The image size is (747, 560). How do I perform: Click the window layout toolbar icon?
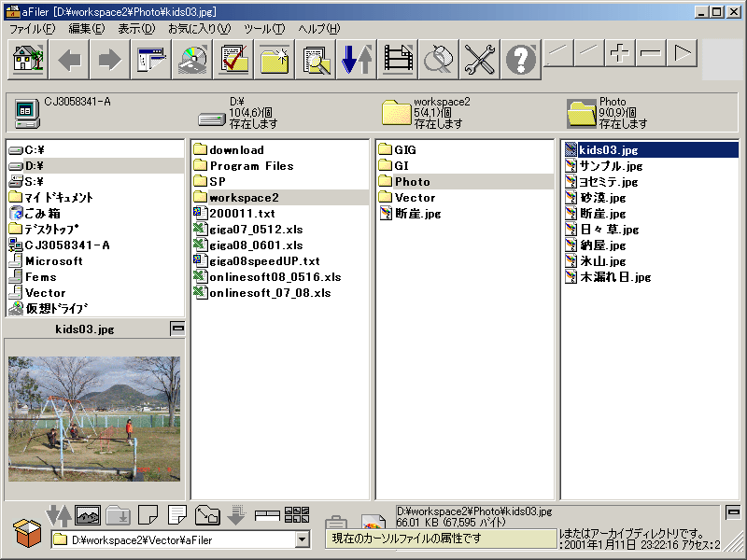pos(151,59)
